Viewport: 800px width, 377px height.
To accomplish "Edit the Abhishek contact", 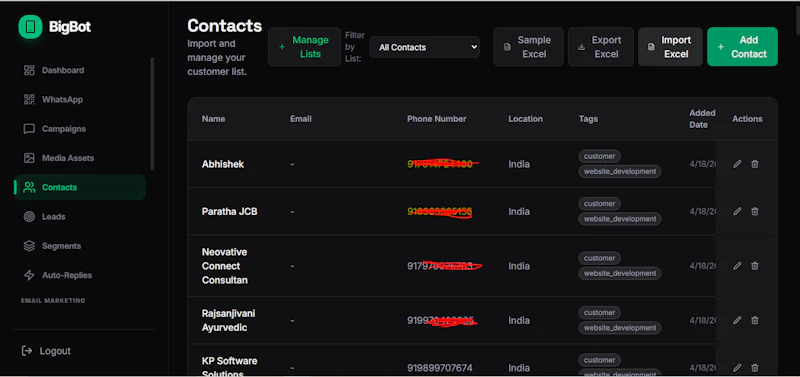I will (737, 164).
